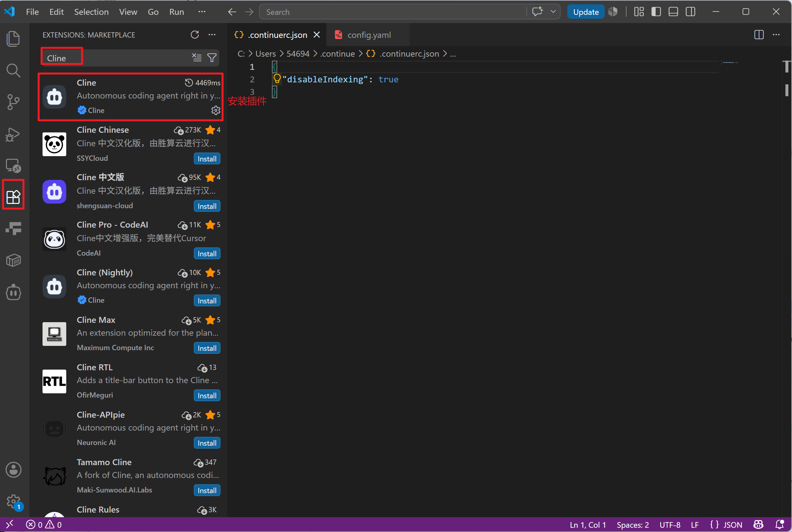Image resolution: width=792 pixels, height=532 pixels.
Task: Open the Cline robot icon in activity bar
Action: point(13,293)
